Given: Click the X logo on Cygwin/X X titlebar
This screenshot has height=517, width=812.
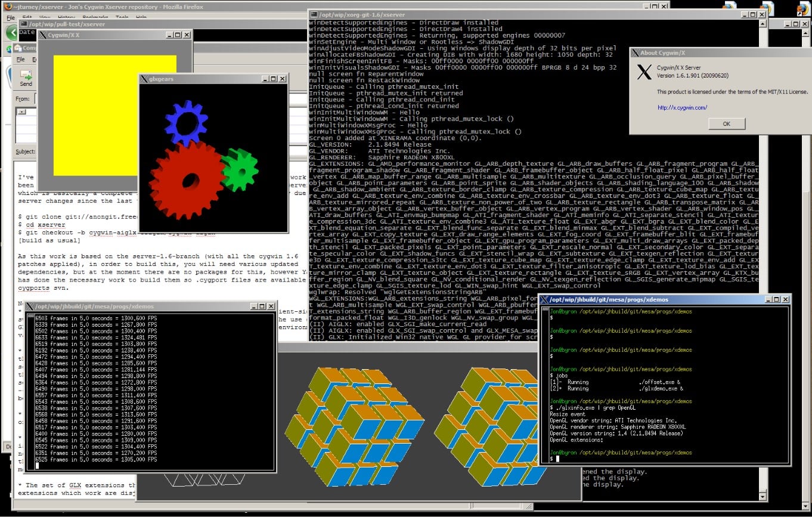Looking at the screenshot, I should click(44, 35).
